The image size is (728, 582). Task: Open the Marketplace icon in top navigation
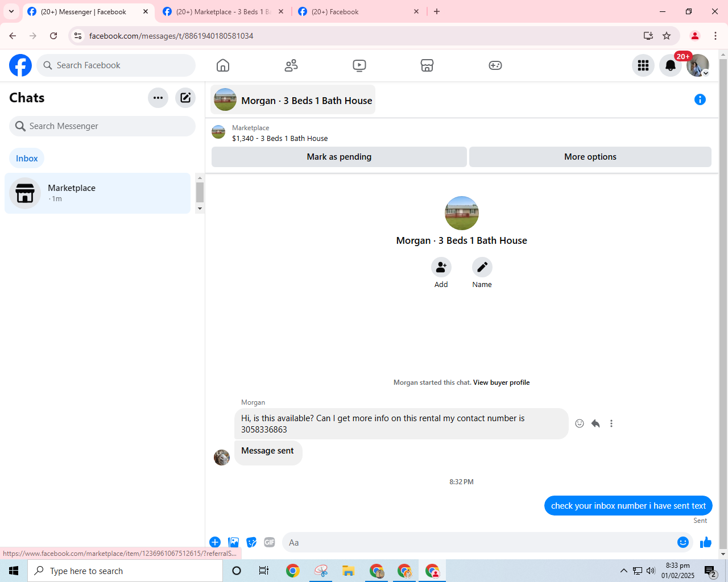pyautogui.click(x=427, y=65)
